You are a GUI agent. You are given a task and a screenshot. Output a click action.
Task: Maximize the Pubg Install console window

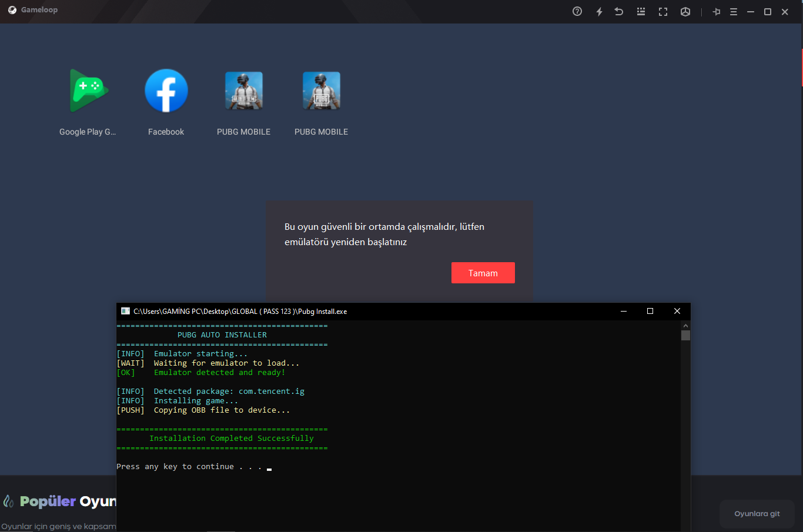point(650,311)
